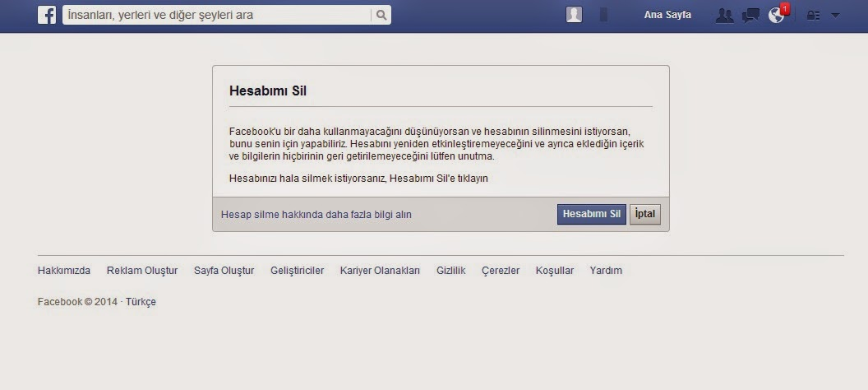Change language via Türkçe link

click(x=141, y=302)
